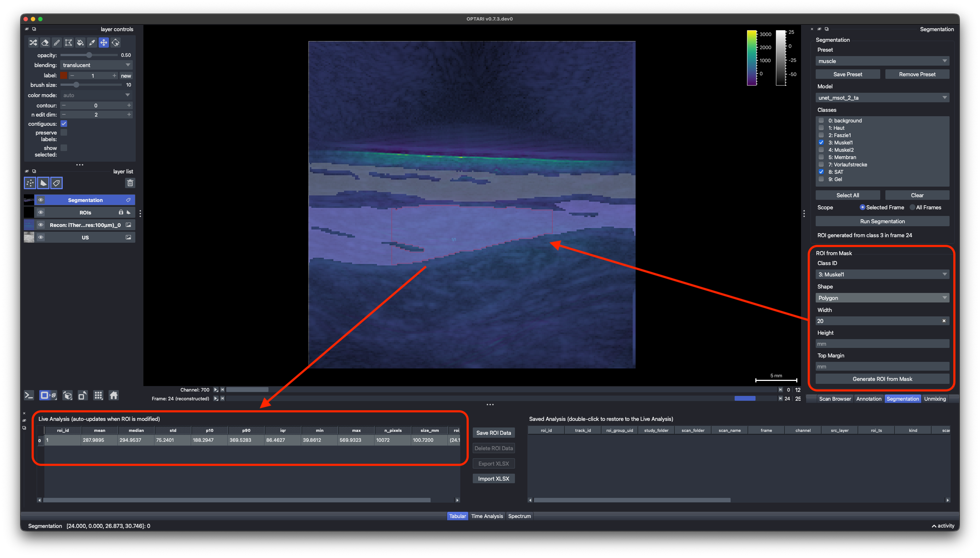The height and width of the screenshot is (558, 980).
Task: Select the shuffle colors tool
Action: pyautogui.click(x=33, y=43)
